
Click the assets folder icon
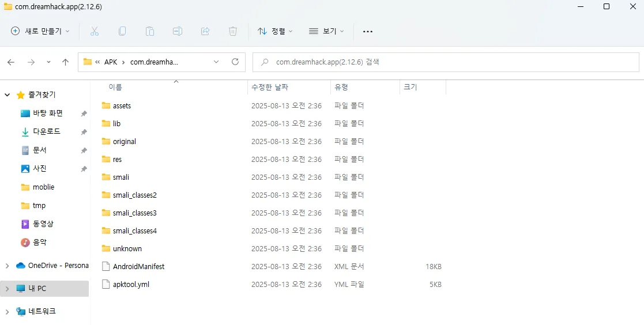pos(106,105)
